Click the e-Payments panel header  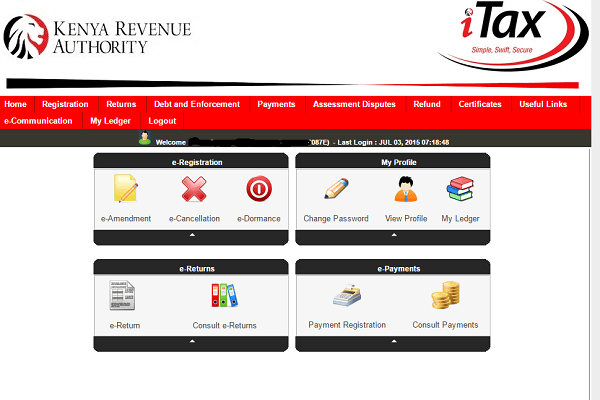point(393,268)
